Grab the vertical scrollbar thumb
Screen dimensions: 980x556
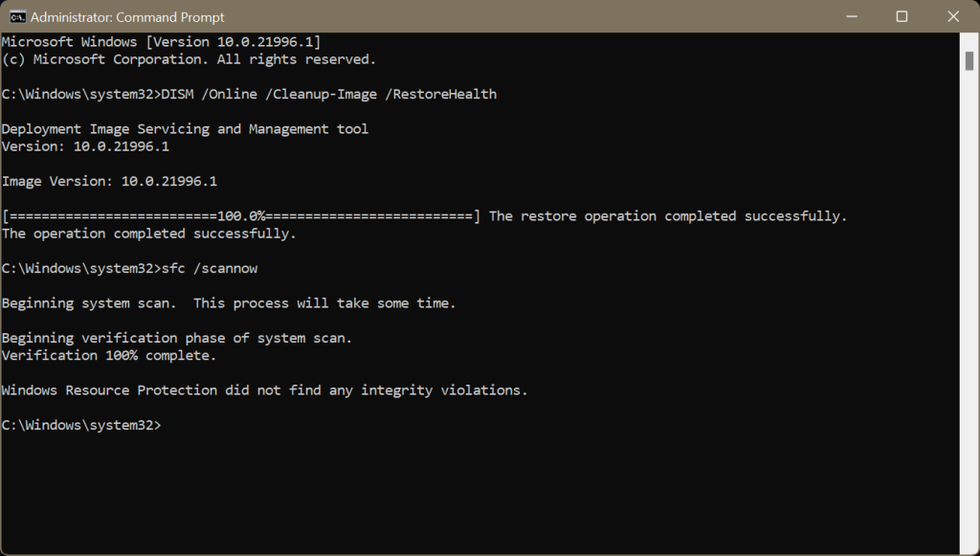click(969, 60)
